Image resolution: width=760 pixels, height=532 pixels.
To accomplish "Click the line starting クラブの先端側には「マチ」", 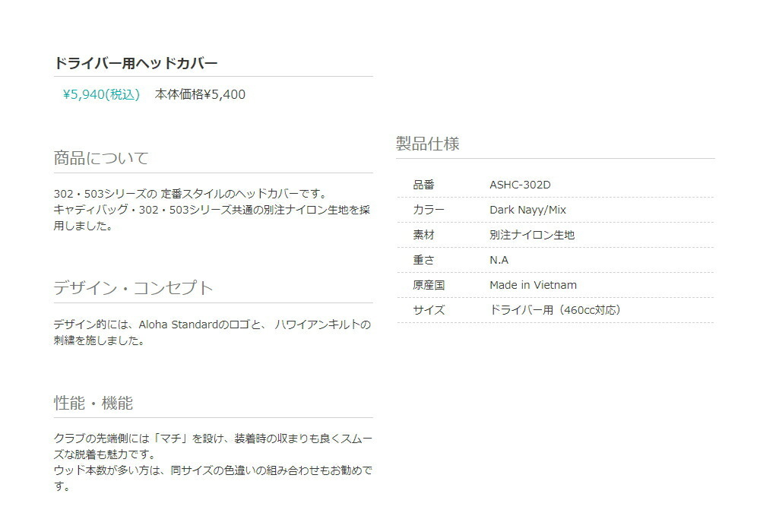I will click(213, 439).
